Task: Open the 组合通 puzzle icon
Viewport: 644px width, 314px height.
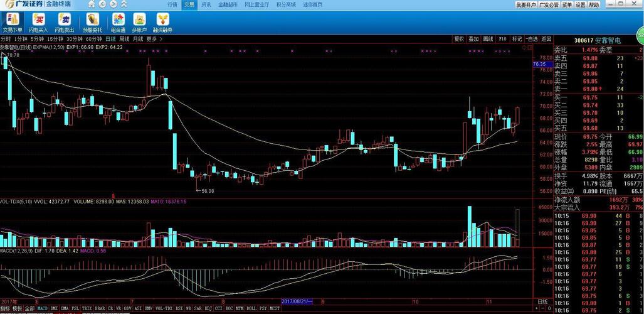Action: click(119, 23)
